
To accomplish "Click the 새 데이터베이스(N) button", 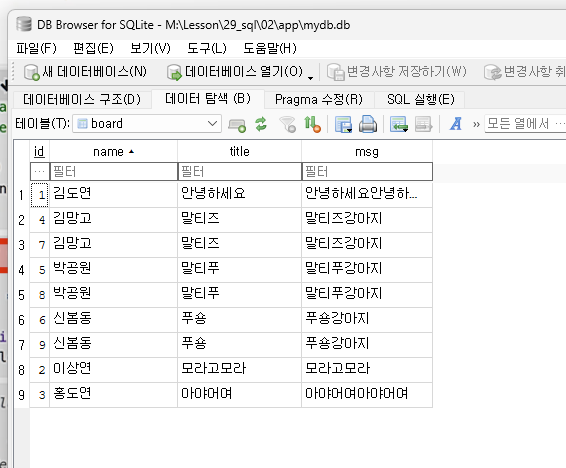I will click(85, 71).
